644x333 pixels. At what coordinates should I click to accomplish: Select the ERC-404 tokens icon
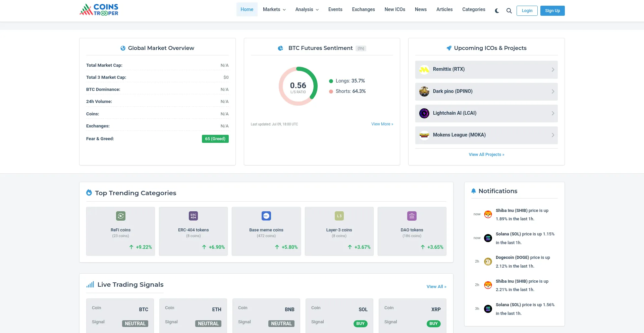tap(193, 216)
